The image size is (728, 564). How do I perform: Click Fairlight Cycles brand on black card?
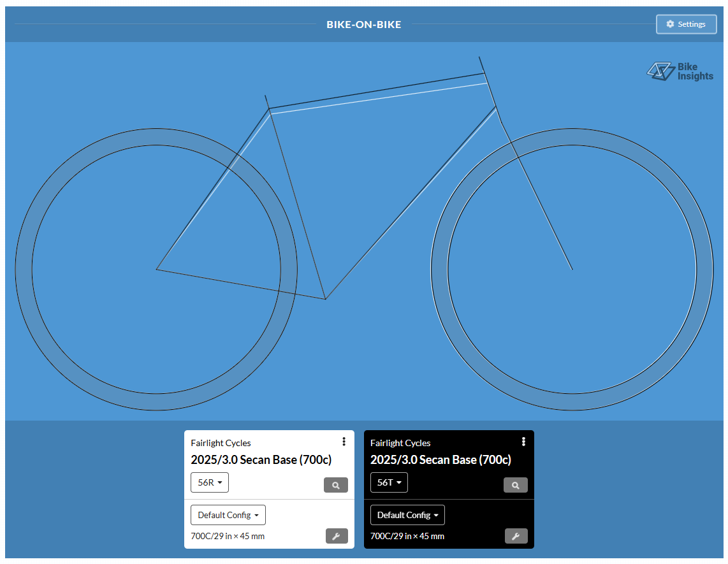400,443
